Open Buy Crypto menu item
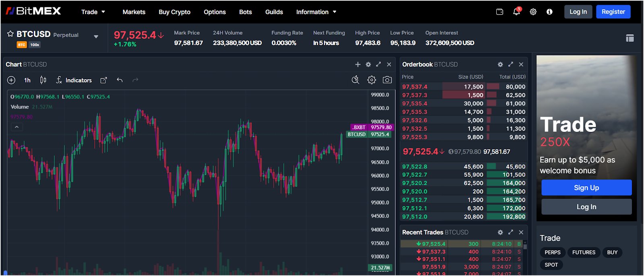Screen dimensions: 644x276 (x=175, y=12)
